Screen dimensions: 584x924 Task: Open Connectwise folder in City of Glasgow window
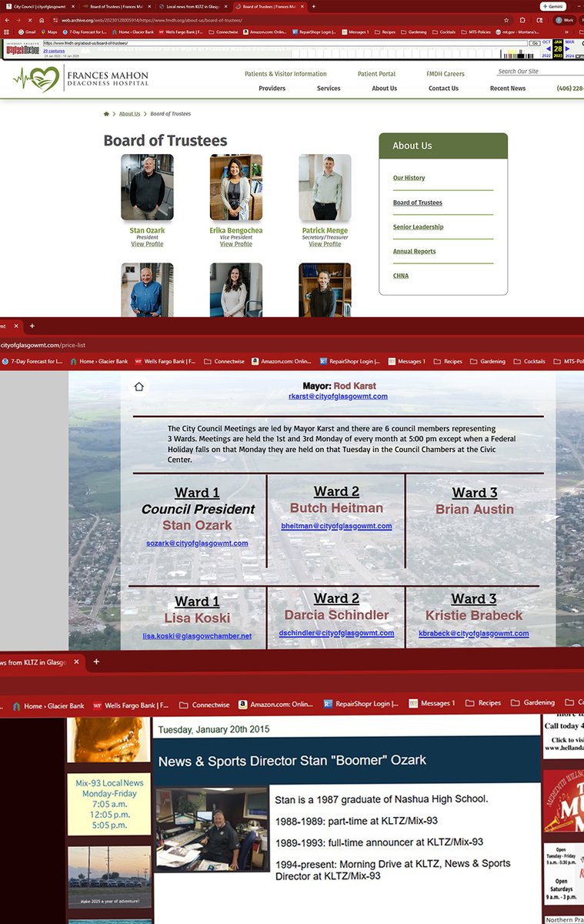click(224, 361)
